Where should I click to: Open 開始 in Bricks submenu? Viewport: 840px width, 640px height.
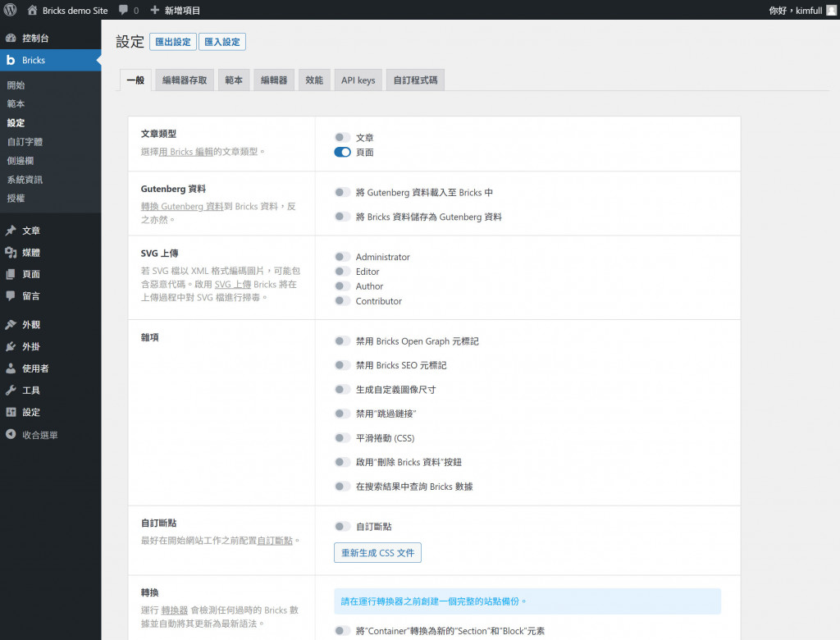tap(16, 85)
